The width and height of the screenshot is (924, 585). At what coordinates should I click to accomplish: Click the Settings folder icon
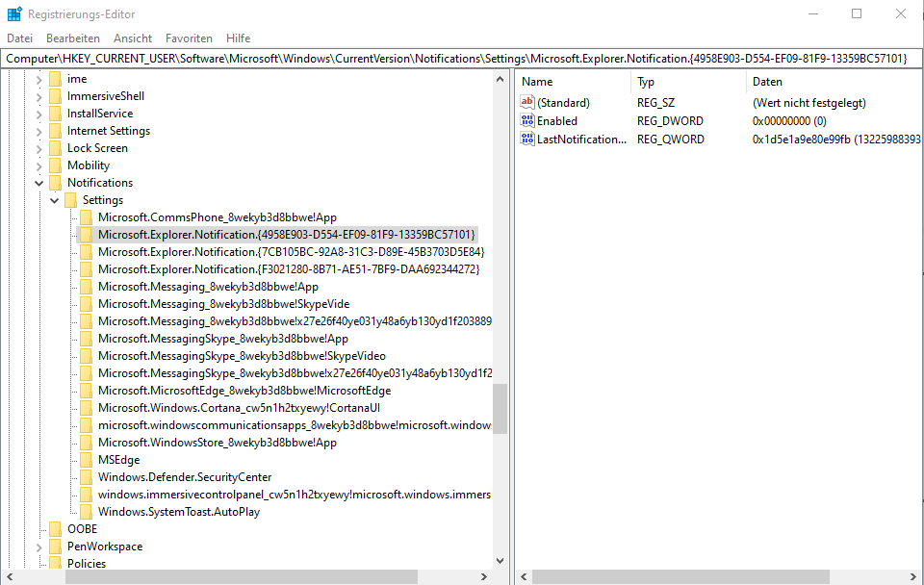coord(70,200)
